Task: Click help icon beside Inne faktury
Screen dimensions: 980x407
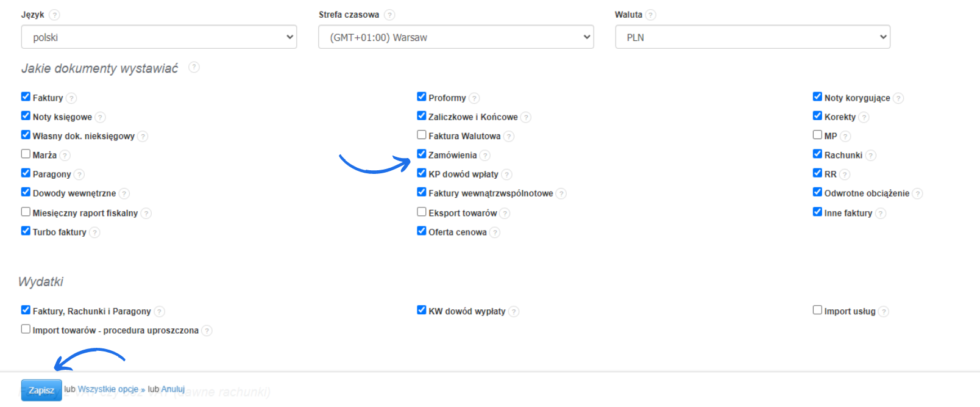Action: (x=881, y=213)
